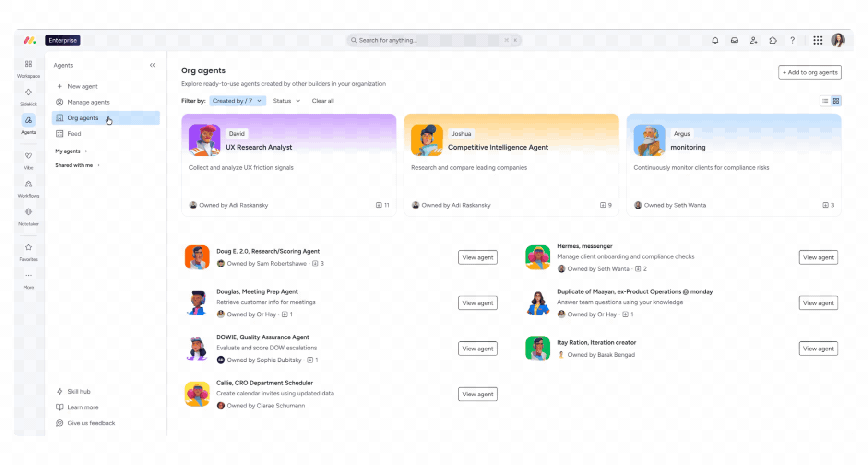View agent for Itay Ration
This screenshot has height=465, width=868.
click(818, 349)
